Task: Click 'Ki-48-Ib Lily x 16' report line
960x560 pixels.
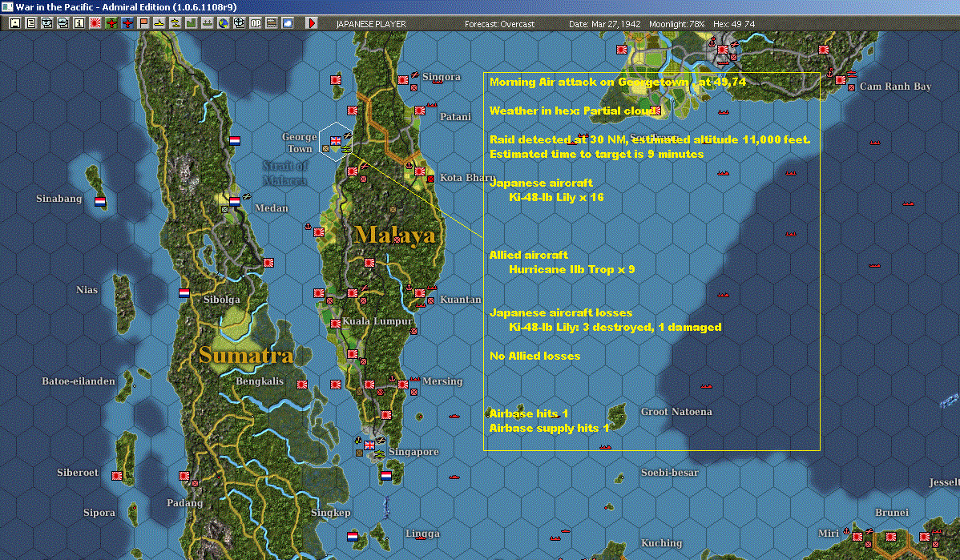Action: (557, 197)
